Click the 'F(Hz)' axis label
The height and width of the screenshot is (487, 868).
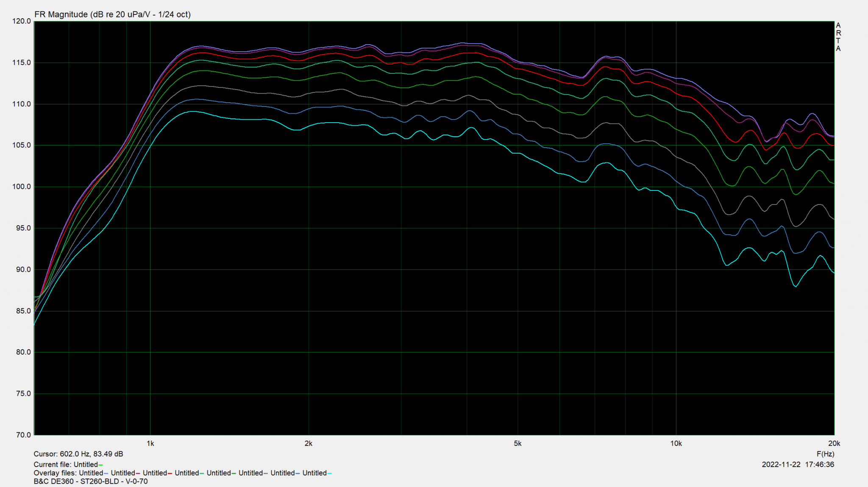(x=825, y=454)
